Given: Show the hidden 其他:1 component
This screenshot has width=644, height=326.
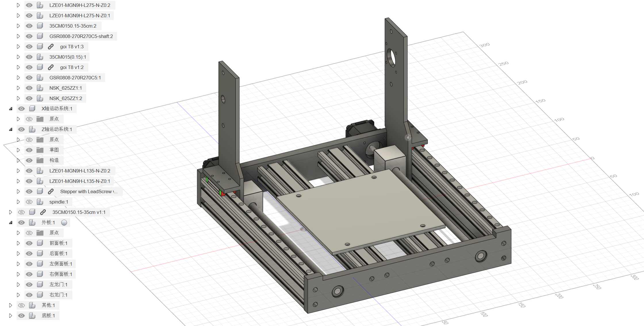Looking at the screenshot, I should click(21, 305).
